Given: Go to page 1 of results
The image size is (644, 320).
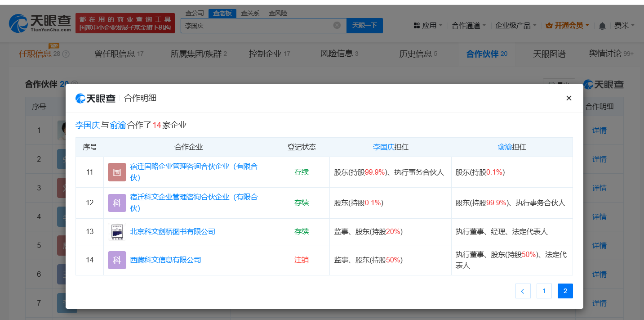Looking at the screenshot, I should point(544,291).
